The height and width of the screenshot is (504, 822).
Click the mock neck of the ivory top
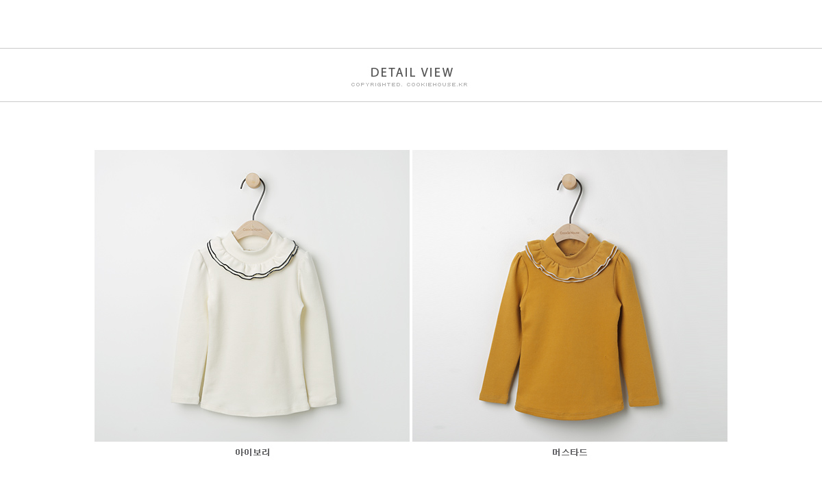point(253,244)
